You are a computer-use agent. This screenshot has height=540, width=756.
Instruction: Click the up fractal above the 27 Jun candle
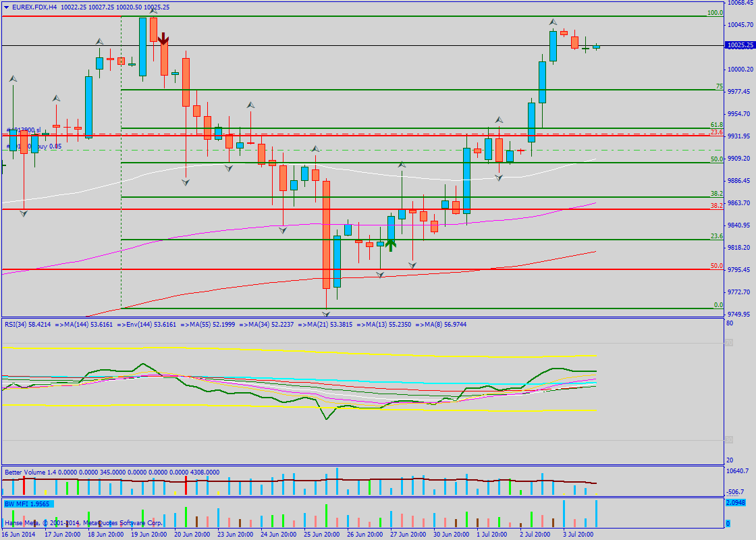click(402, 164)
